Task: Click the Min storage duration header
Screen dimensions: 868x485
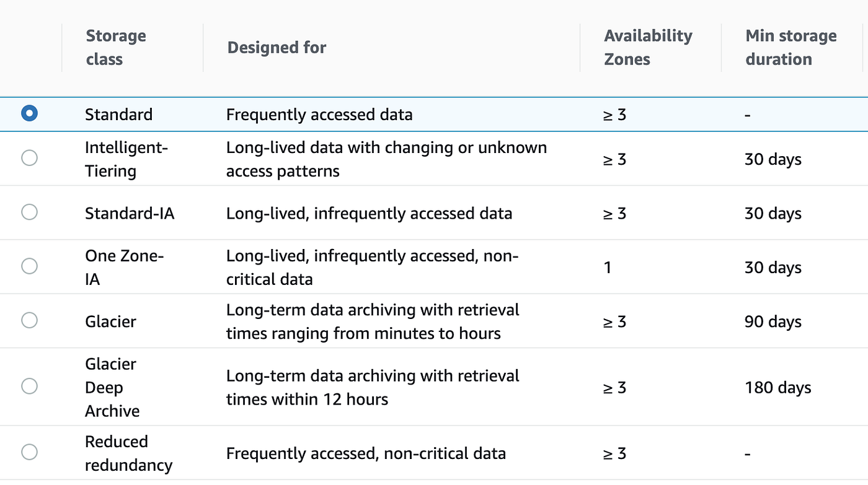Action: coord(790,48)
